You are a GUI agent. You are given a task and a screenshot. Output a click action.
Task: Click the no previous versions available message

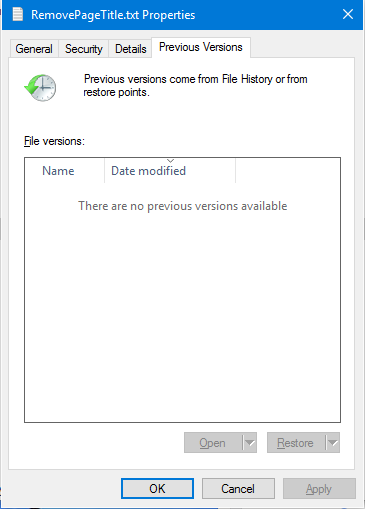click(183, 206)
